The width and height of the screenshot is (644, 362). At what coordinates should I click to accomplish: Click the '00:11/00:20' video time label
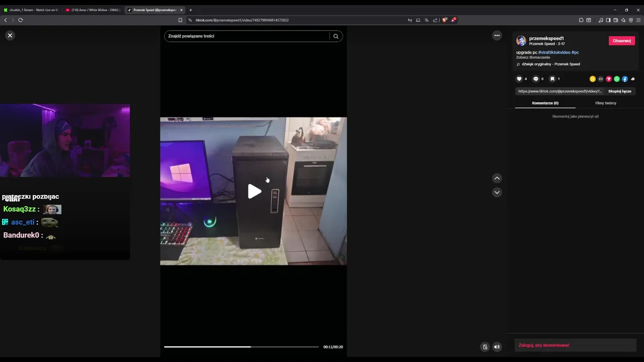point(333,347)
